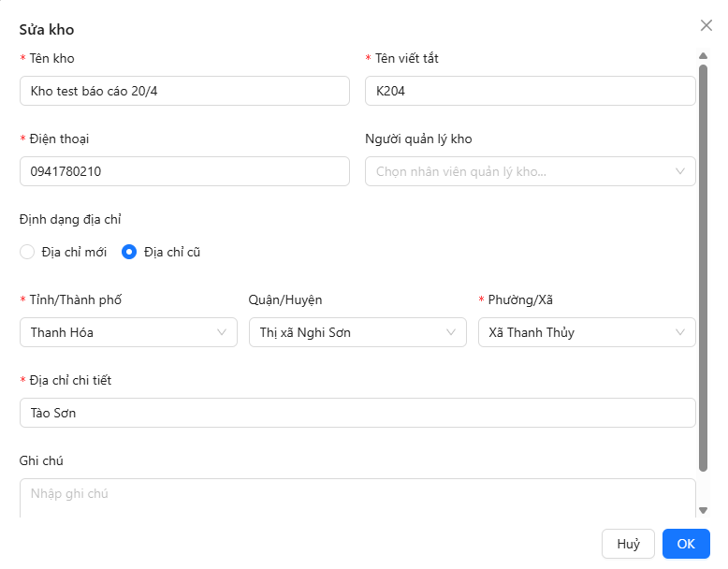Click scrollbar down arrow icon

703,510
